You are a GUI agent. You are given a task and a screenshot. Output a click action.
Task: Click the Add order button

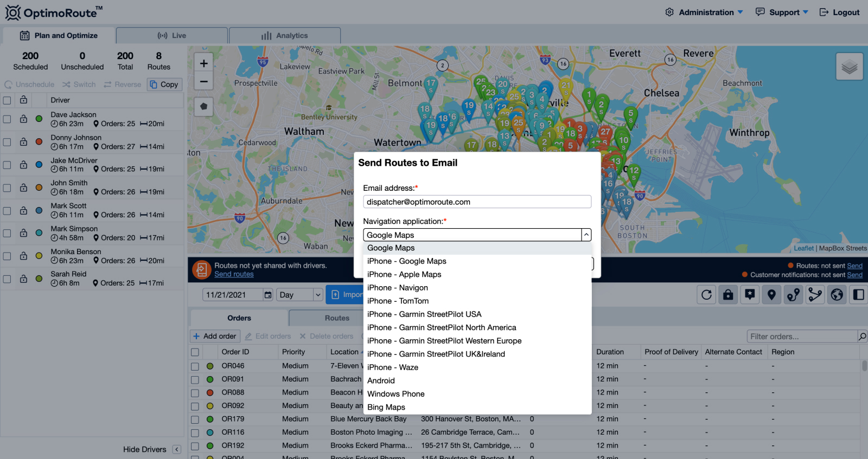pos(215,336)
